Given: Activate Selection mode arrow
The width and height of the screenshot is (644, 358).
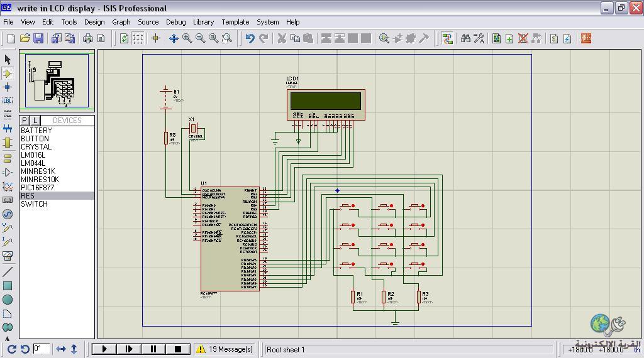Looking at the screenshot, I should [x=8, y=60].
